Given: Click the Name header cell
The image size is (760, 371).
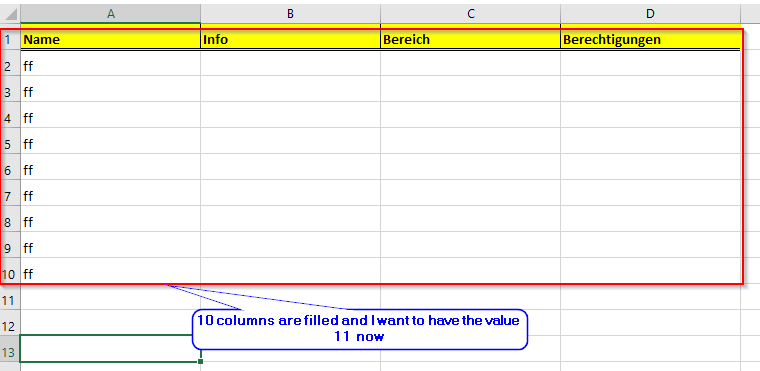Looking at the screenshot, I should [x=111, y=39].
